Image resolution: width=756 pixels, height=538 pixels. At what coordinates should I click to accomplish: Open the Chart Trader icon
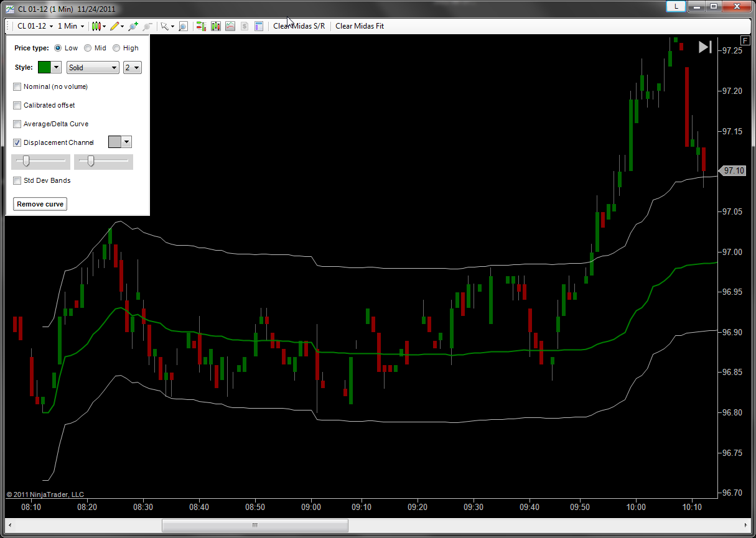point(201,26)
